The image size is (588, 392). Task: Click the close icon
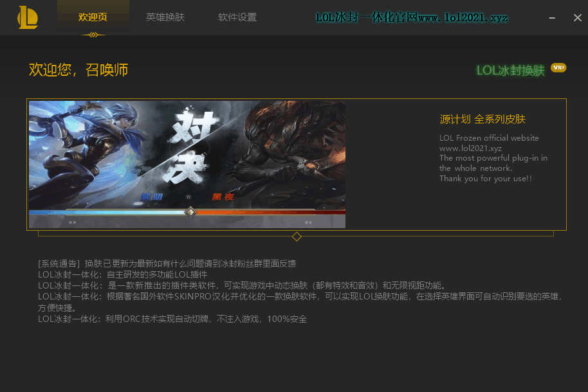577,18
